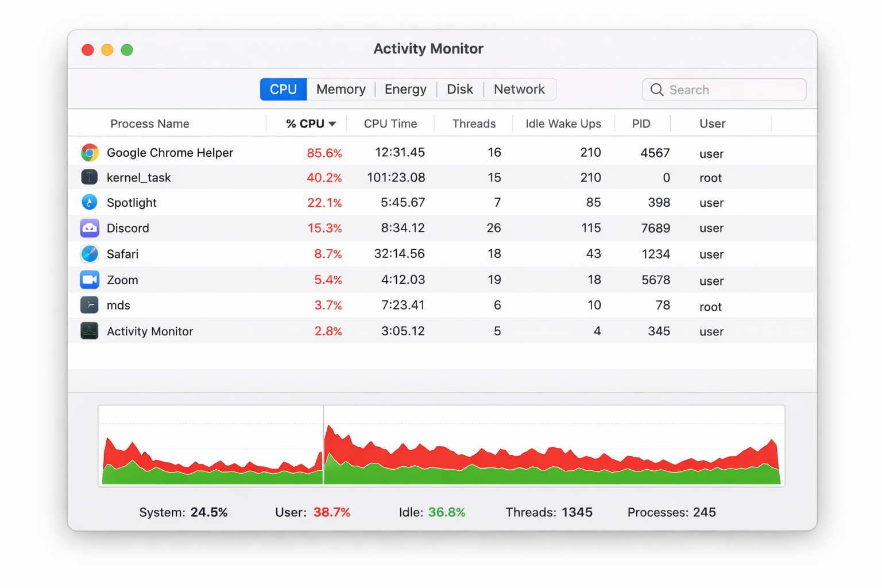Focus the Search field
Image resolution: width=882 pixels, height=588 pixels.
(724, 90)
